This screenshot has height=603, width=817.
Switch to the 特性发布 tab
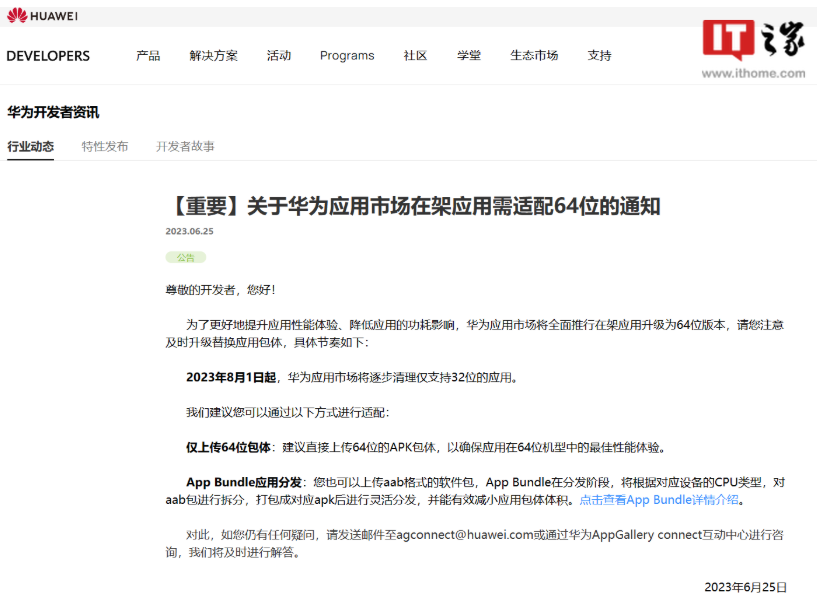pyautogui.click(x=105, y=147)
